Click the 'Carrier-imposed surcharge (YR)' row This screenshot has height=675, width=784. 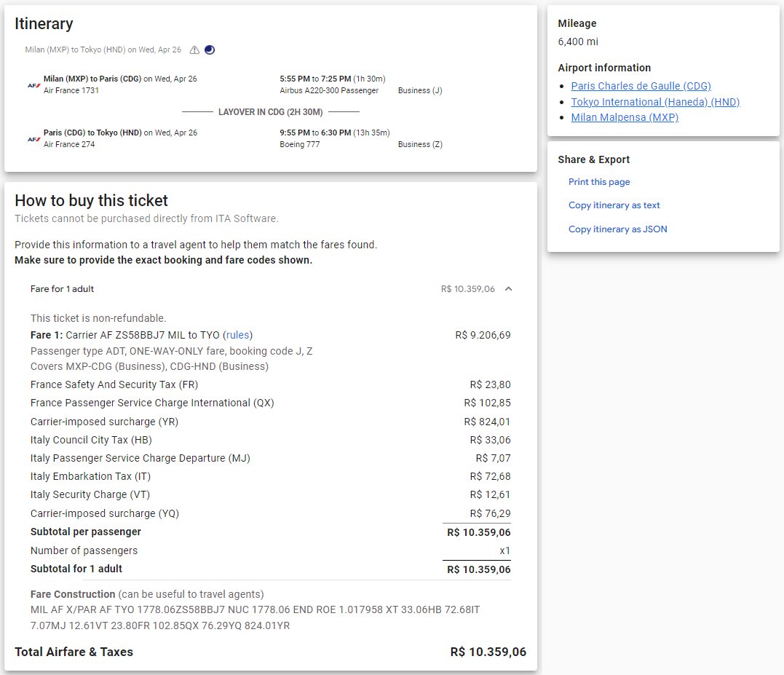click(x=271, y=422)
